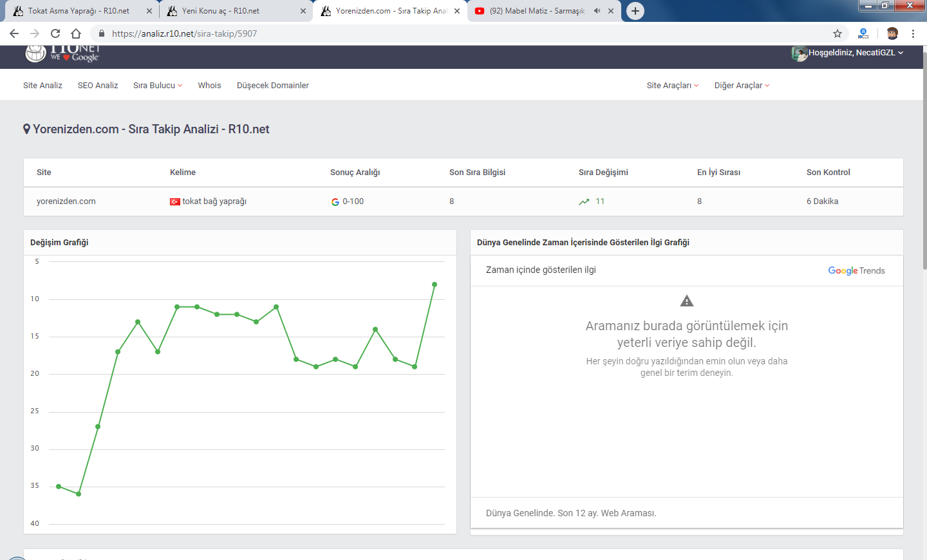Viewport: 927px width, 560px height.
Task: Click the R10.net logo in the header
Action: tap(62, 54)
